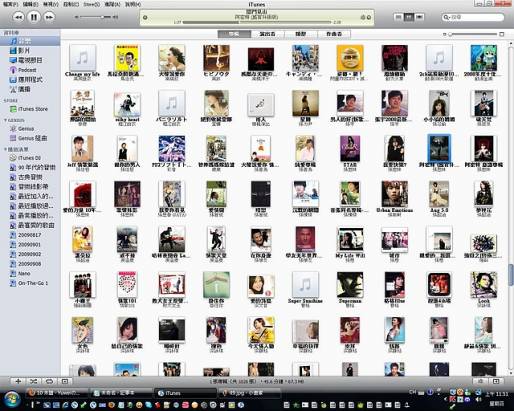
Task: Open the Radio item in sidebar
Action: pos(30,89)
